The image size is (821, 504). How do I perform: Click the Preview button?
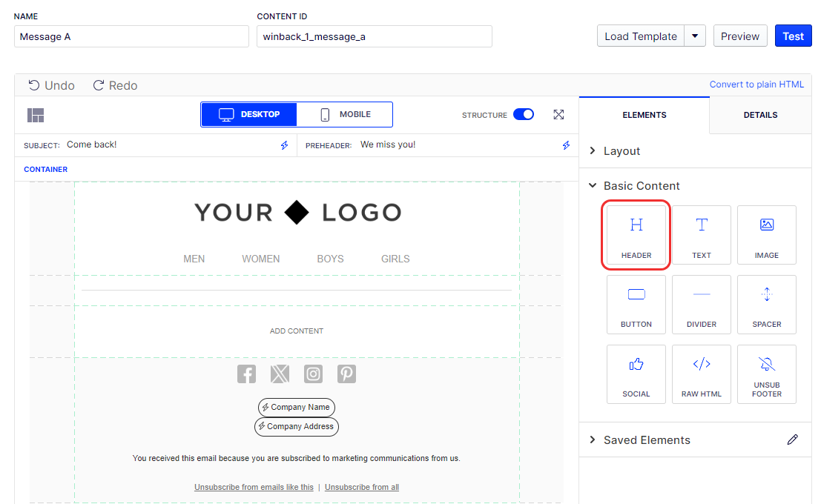click(x=739, y=36)
